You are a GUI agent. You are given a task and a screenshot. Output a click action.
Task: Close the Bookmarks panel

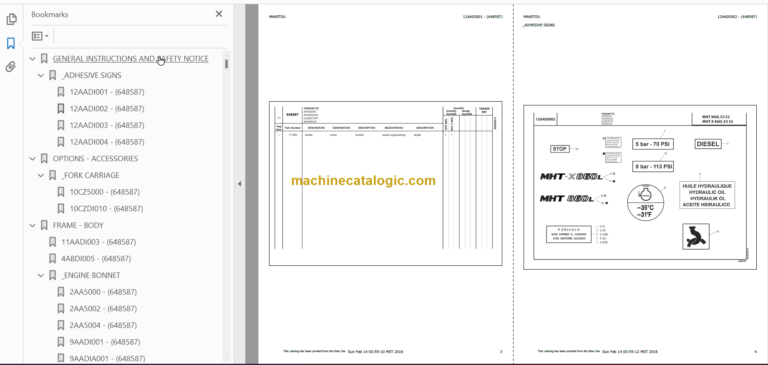(219, 14)
